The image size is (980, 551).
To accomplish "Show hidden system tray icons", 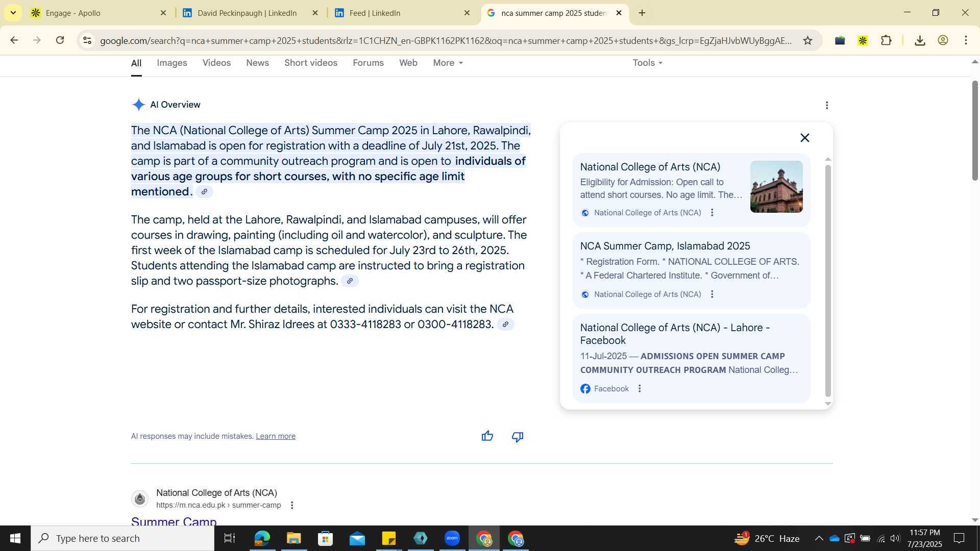I will 819,538.
